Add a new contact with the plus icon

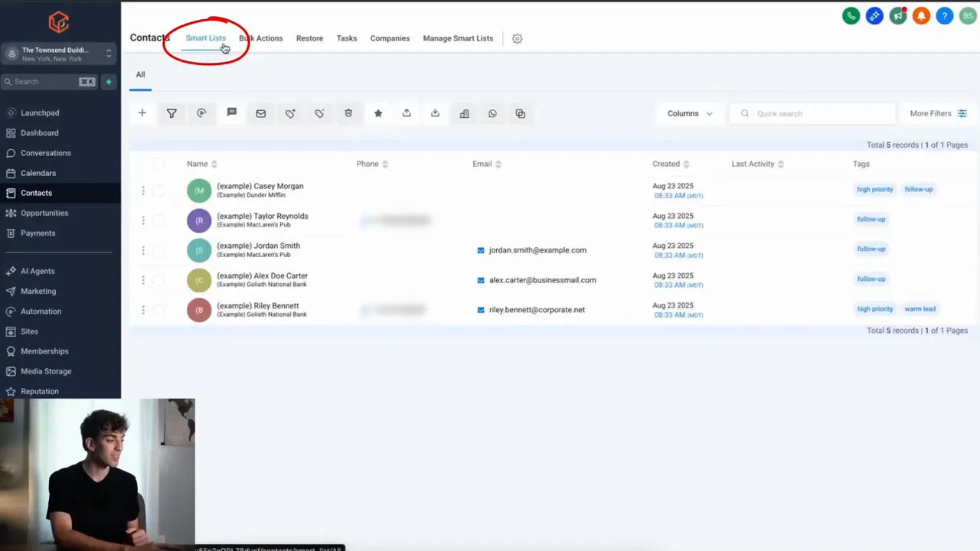click(142, 113)
